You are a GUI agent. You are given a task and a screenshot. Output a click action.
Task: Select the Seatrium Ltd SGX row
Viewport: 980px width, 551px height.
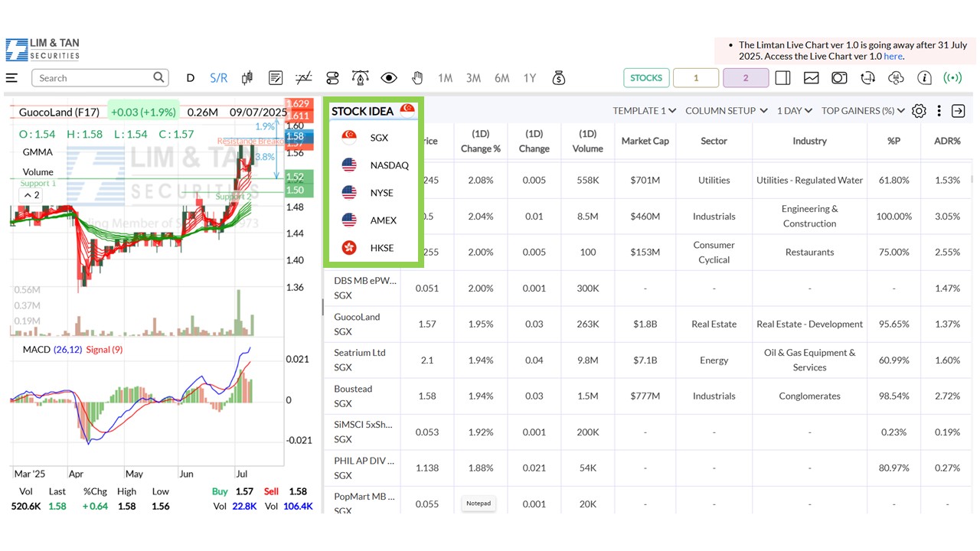point(649,360)
